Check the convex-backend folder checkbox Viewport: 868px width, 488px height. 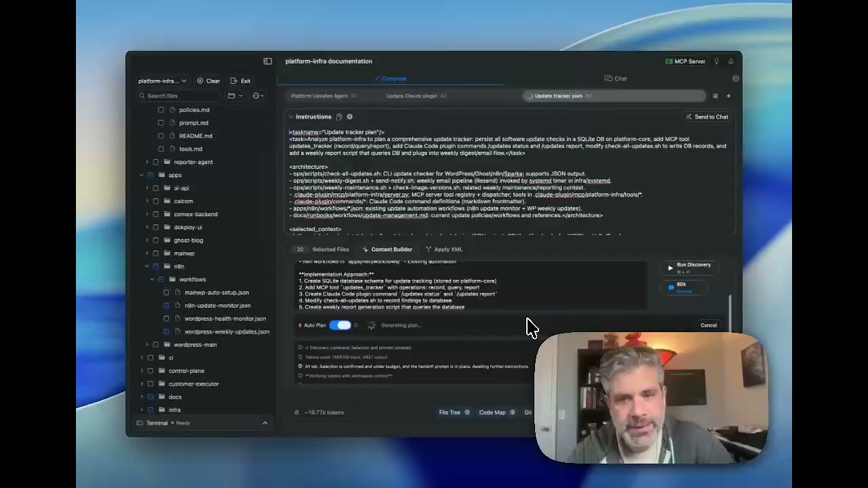pyautogui.click(x=156, y=214)
